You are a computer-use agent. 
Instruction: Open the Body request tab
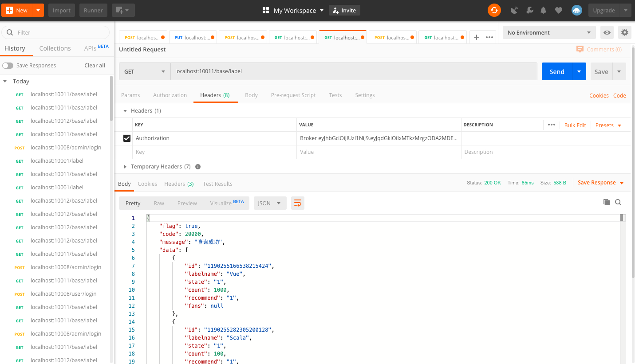(251, 95)
